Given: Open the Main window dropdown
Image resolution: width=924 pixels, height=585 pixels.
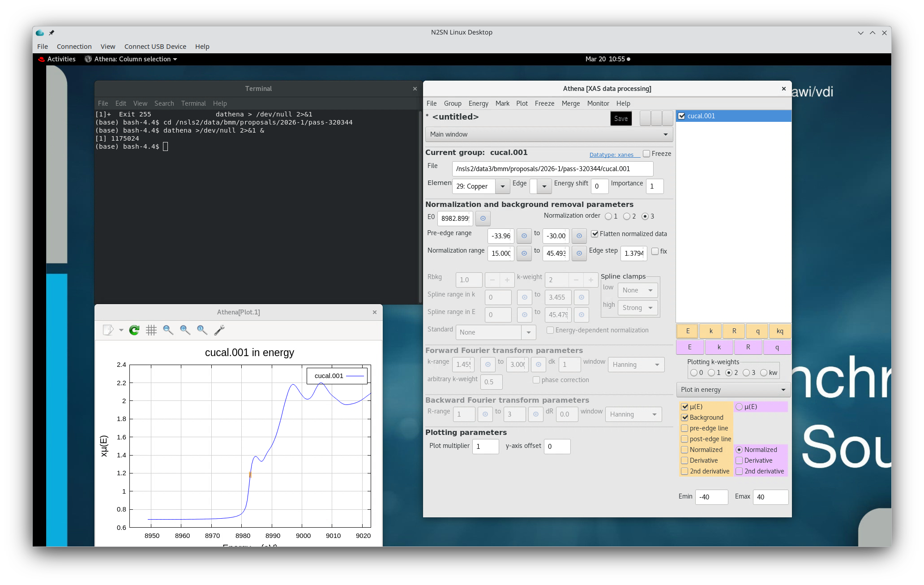Looking at the screenshot, I should click(x=548, y=134).
